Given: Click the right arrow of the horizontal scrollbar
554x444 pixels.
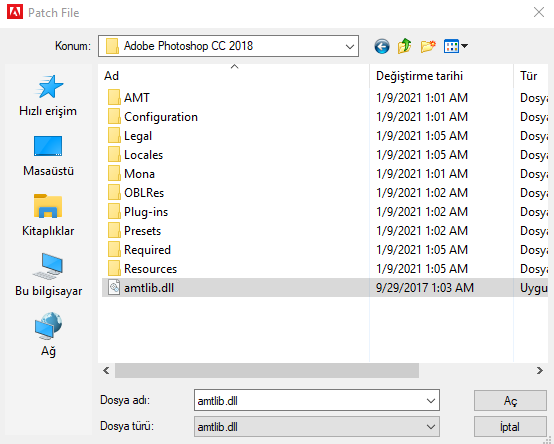Looking at the screenshot, I should click(540, 371).
